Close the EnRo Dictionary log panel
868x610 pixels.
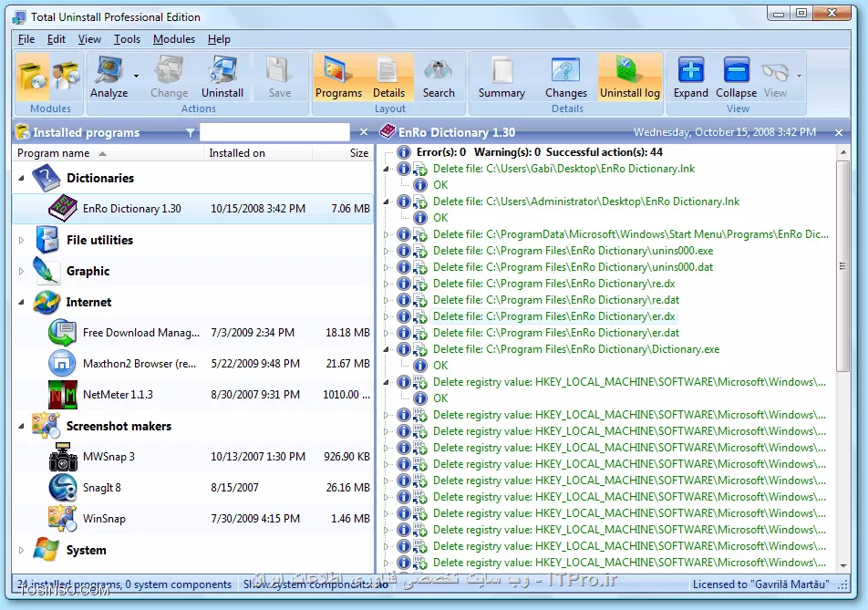click(839, 132)
